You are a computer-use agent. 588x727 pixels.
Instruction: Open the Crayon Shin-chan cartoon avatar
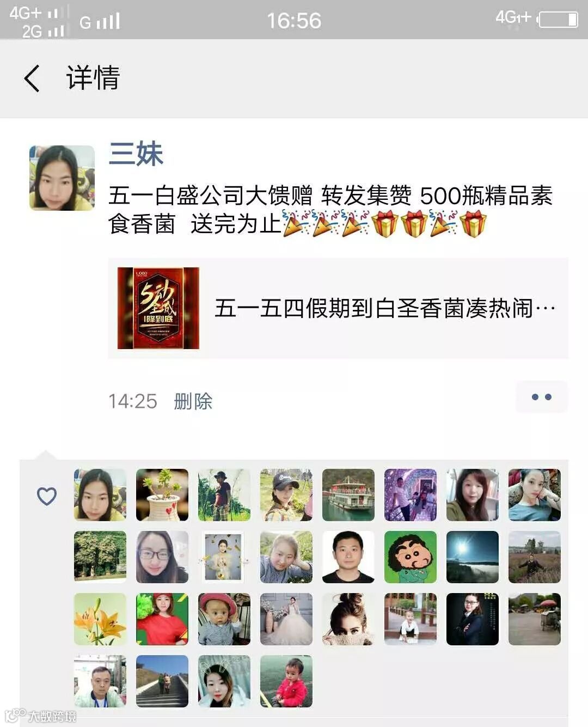coord(411,557)
